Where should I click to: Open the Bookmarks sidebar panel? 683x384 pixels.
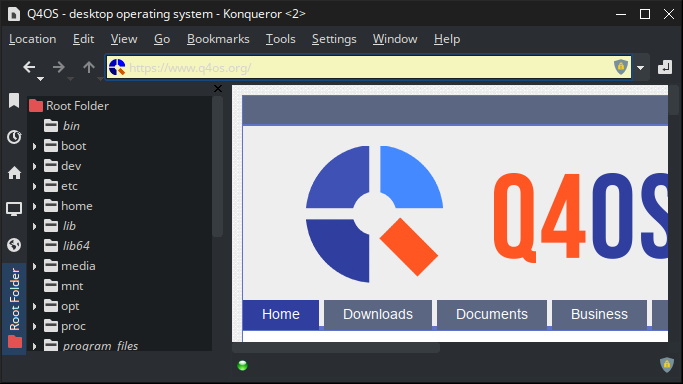tap(14, 101)
